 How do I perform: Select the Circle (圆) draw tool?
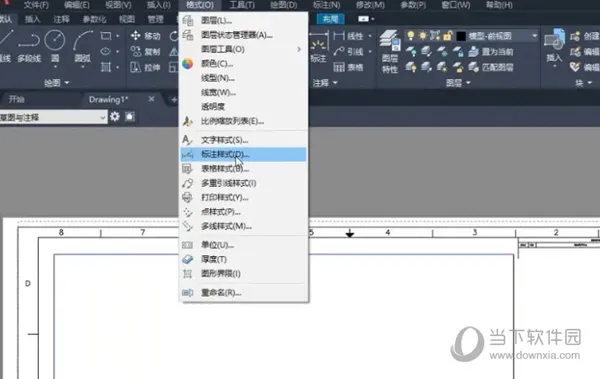tap(55, 47)
